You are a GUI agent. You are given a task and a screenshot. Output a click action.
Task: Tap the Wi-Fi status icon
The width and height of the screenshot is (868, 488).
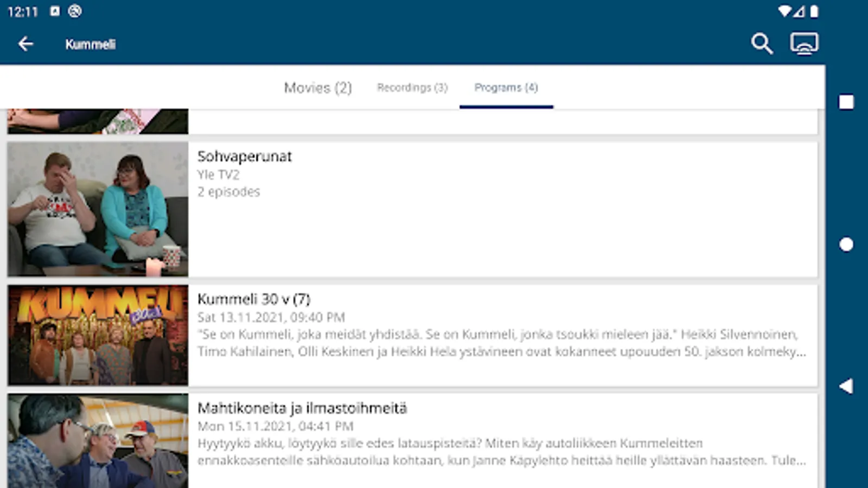(784, 11)
